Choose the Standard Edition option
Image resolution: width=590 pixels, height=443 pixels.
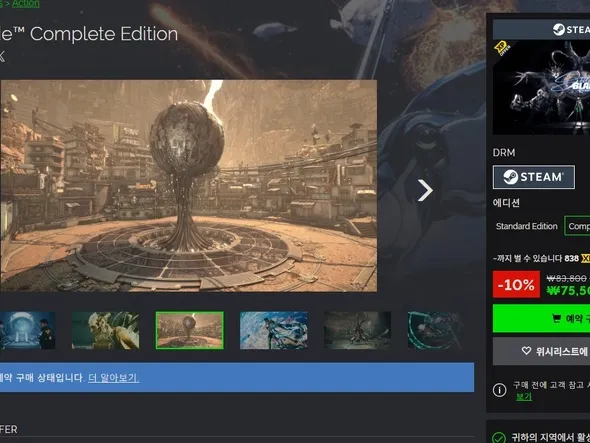pos(526,226)
